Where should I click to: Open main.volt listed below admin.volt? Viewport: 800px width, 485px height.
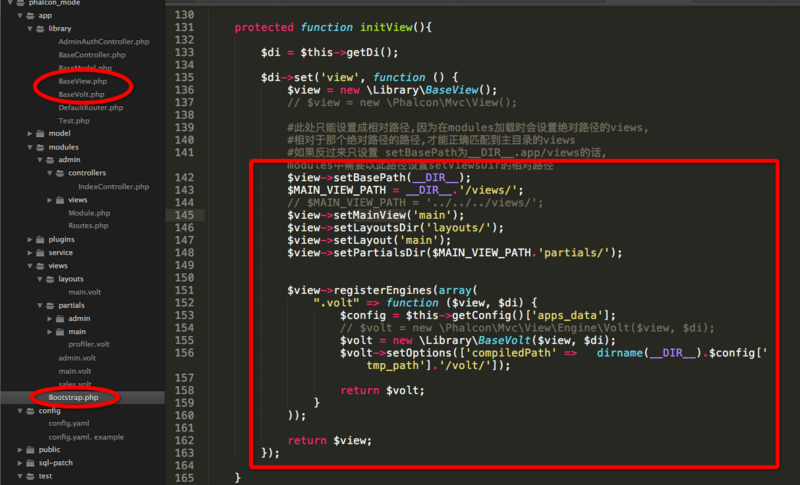[x=74, y=371]
